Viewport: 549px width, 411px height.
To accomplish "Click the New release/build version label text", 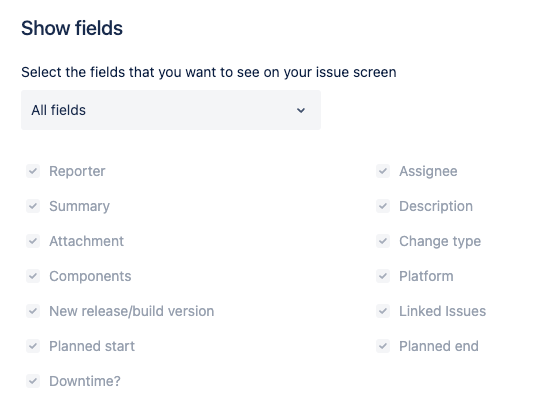I will 132,311.
